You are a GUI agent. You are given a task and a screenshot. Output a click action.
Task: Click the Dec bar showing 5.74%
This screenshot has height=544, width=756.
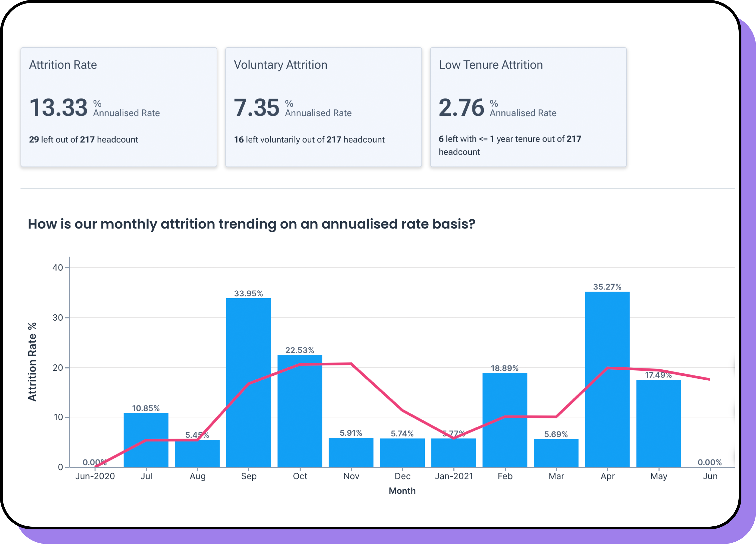(x=402, y=453)
